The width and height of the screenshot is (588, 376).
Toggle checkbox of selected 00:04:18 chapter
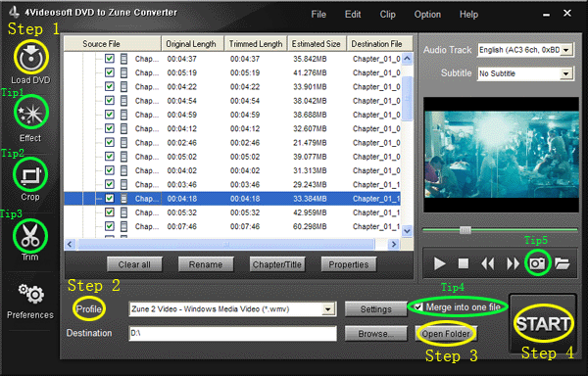pyautogui.click(x=110, y=198)
